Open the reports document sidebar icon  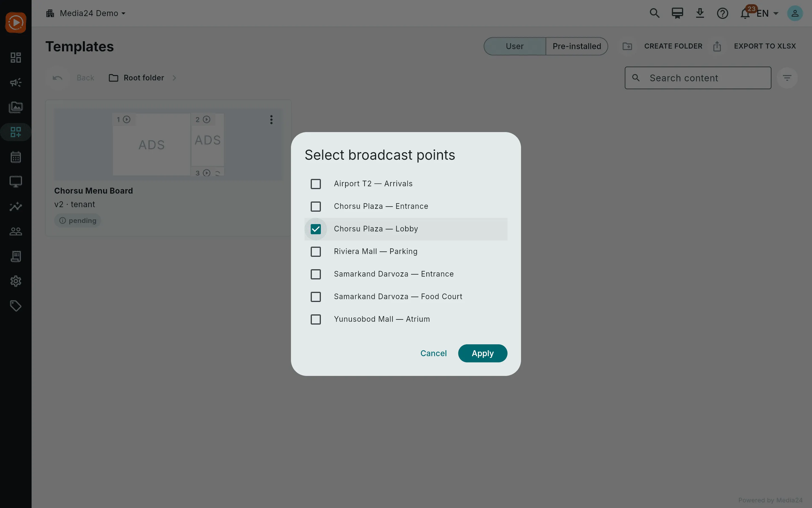click(16, 256)
